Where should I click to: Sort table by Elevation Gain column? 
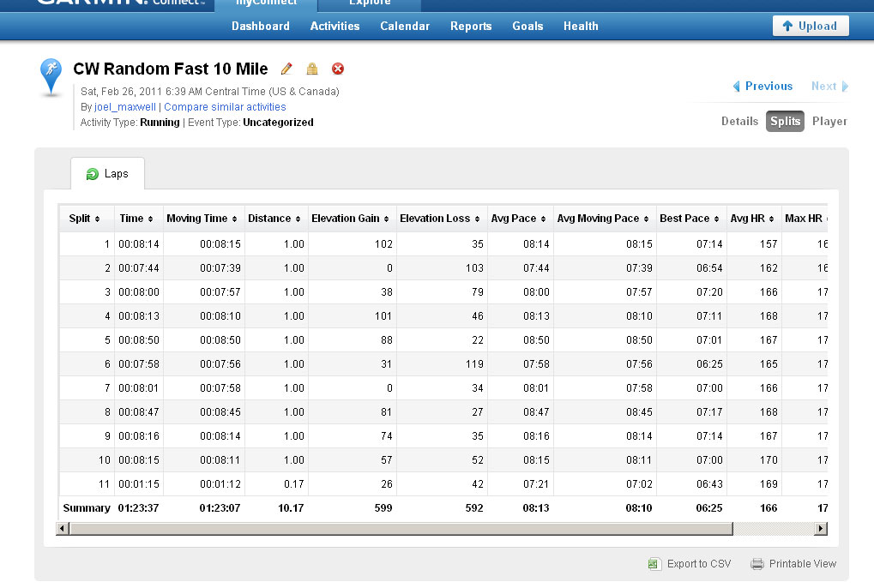point(350,219)
